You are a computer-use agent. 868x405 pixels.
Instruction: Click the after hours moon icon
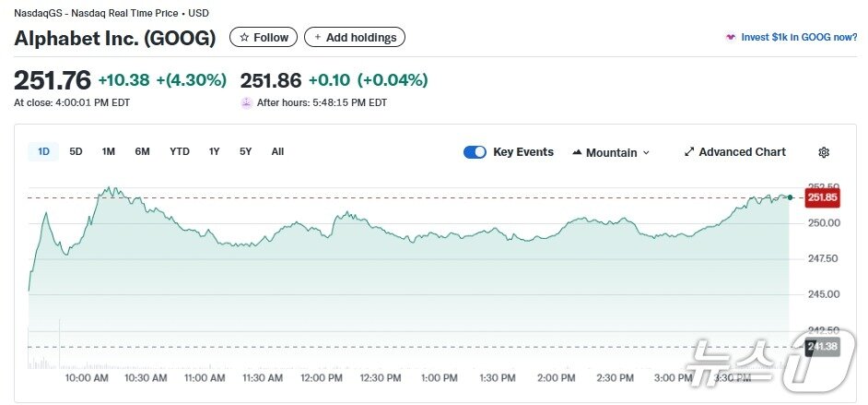click(x=246, y=102)
